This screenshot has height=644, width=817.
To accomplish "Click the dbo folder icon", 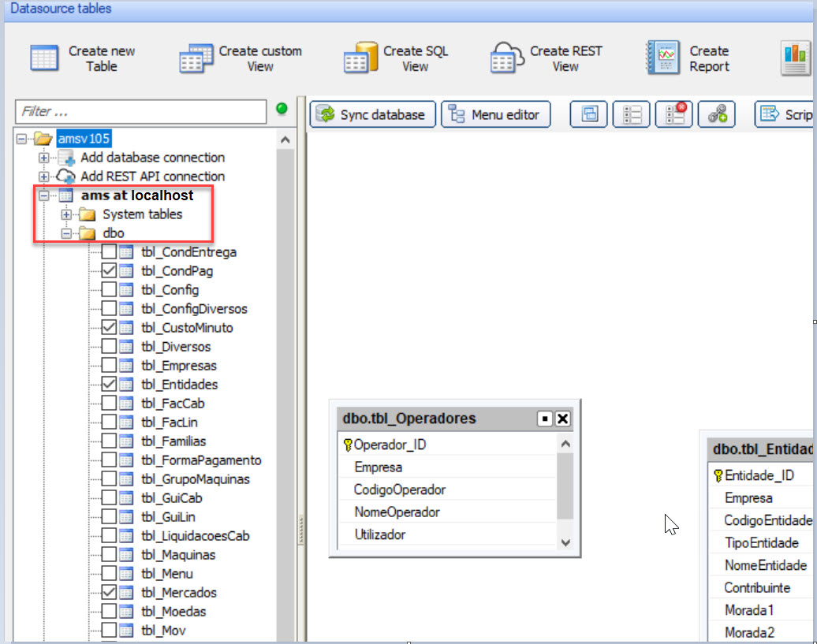I will [x=87, y=233].
